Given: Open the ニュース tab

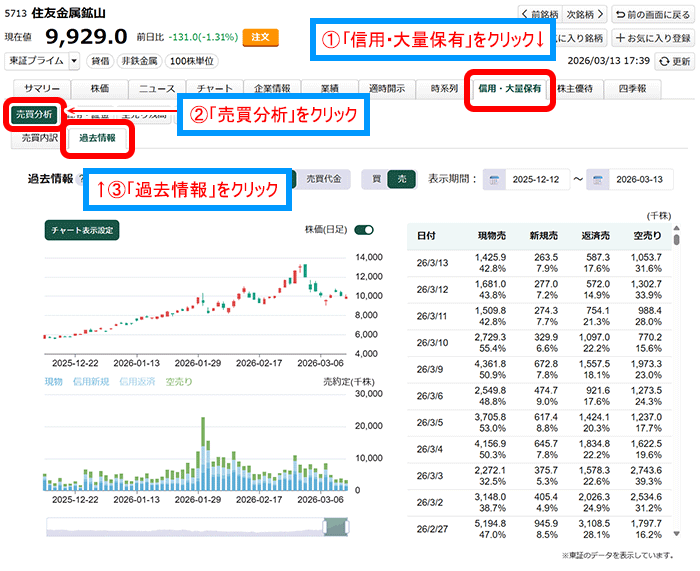Looking at the screenshot, I should tap(157, 89).
